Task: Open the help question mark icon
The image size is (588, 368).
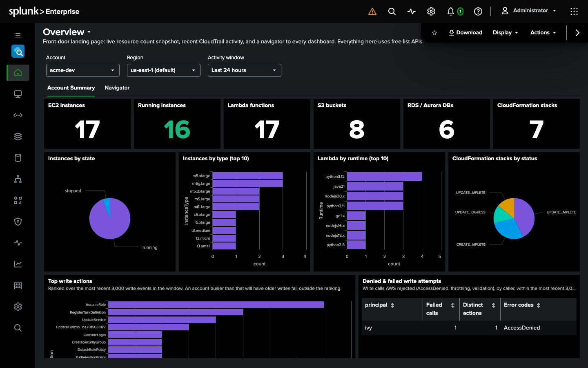Action: click(478, 11)
